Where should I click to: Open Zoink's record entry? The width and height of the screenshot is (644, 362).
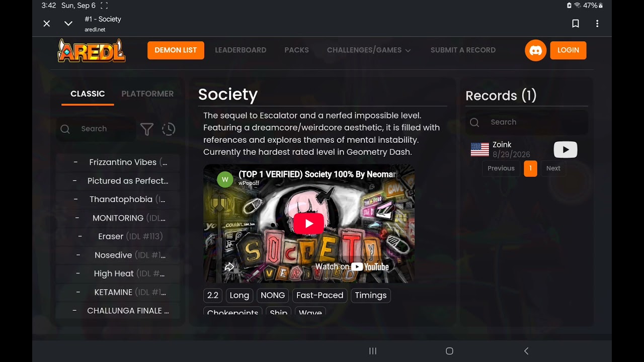click(x=524, y=149)
